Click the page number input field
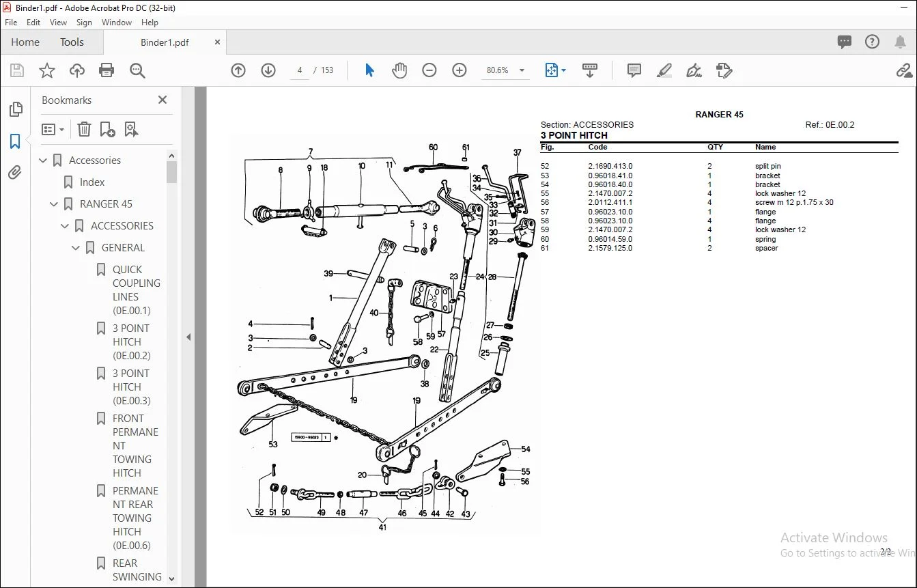This screenshot has width=917, height=588. (300, 70)
